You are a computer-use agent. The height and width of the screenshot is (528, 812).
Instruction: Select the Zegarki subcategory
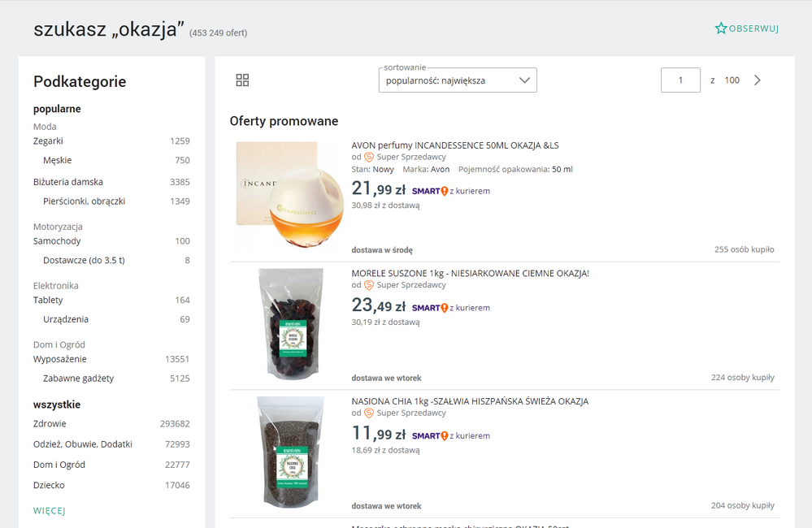pos(48,141)
